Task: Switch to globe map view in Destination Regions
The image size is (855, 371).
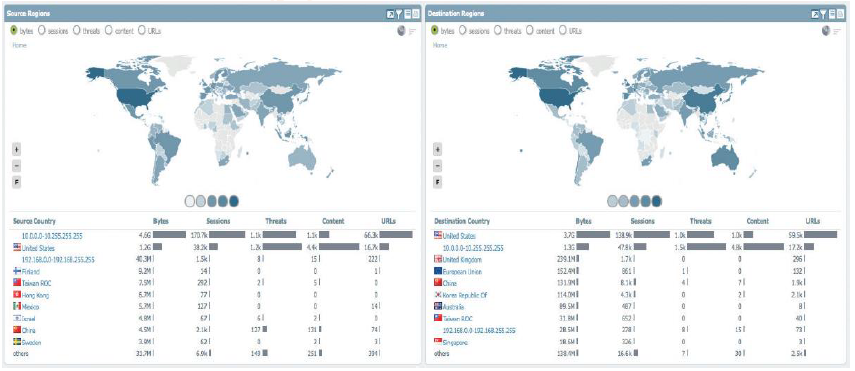Action: pyautogui.click(x=826, y=31)
